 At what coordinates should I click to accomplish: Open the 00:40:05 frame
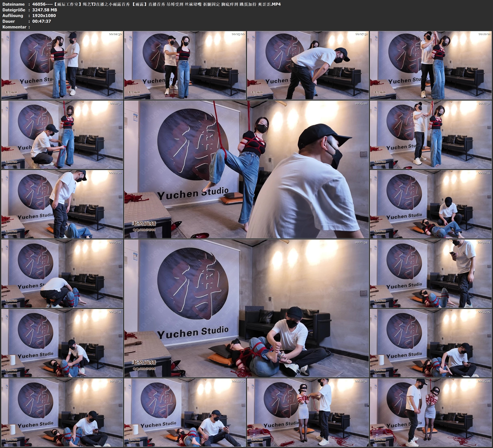(x=185, y=412)
